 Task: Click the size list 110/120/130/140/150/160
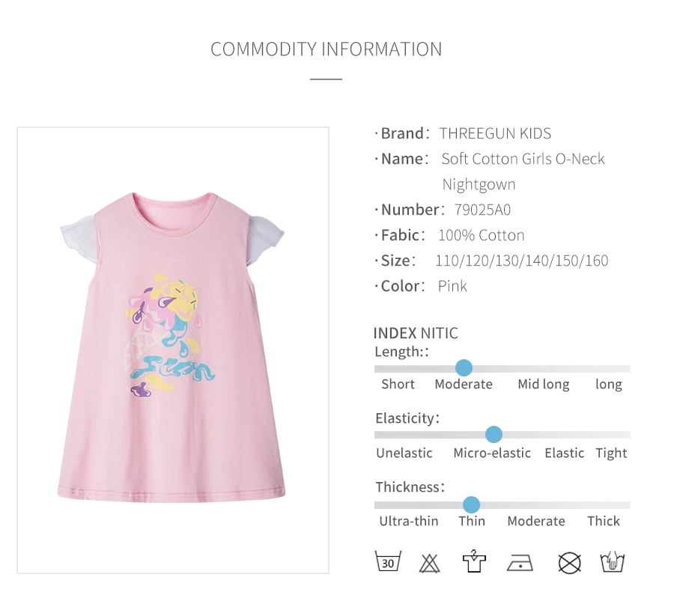[x=521, y=261]
